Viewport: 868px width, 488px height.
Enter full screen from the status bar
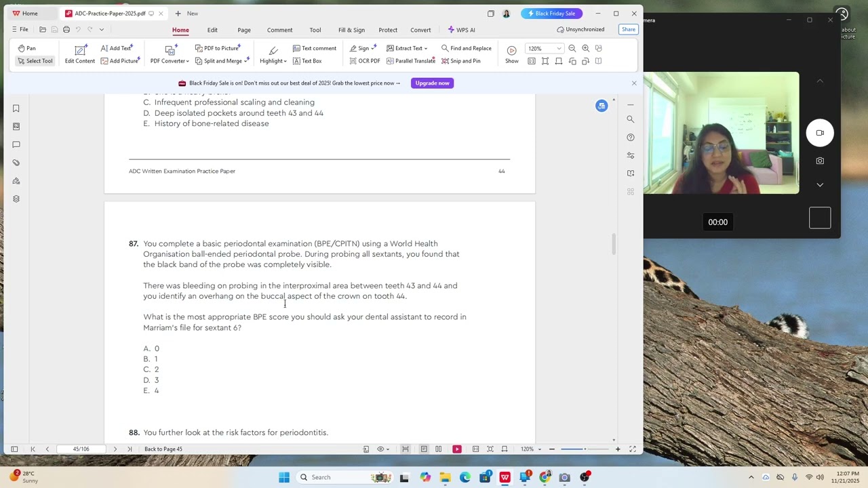[633, 449]
